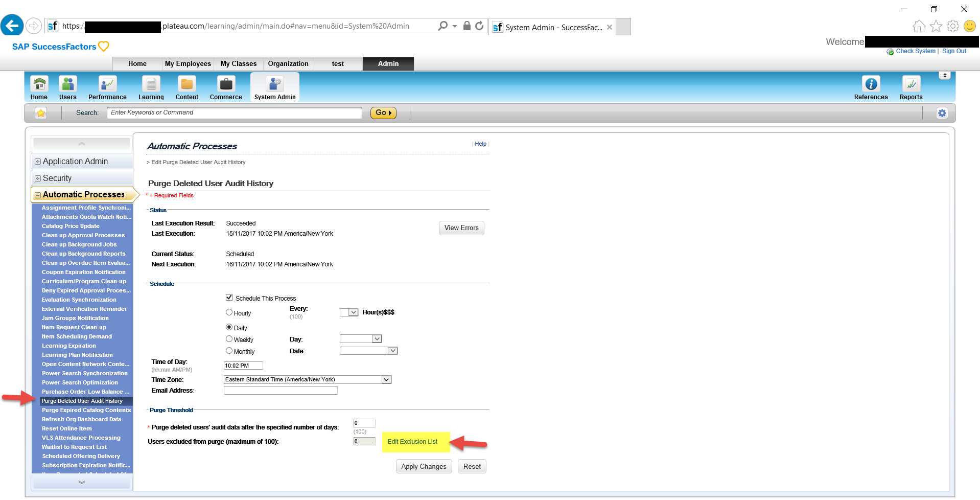Click Check System link
This screenshot has width=980, height=500.
pyautogui.click(x=916, y=51)
